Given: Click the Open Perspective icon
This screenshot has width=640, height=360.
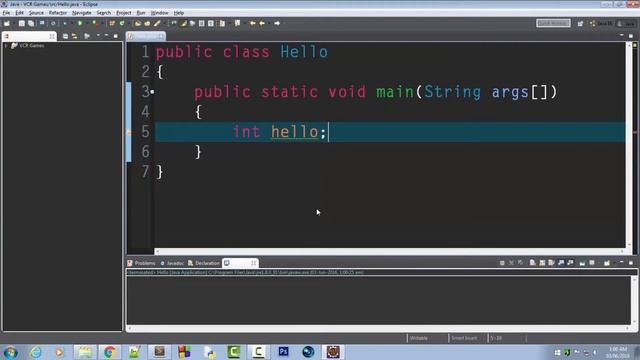Looking at the screenshot, I should tap(580, 24).
